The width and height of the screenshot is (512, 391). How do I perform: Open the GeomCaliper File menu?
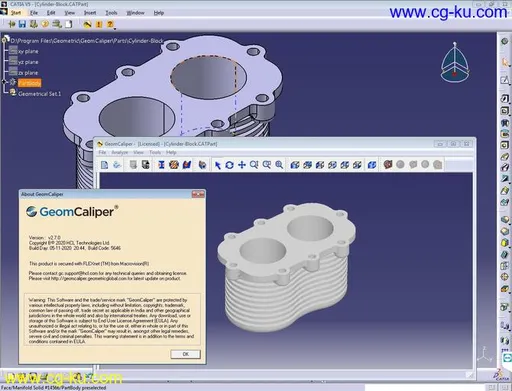point(102,152)
